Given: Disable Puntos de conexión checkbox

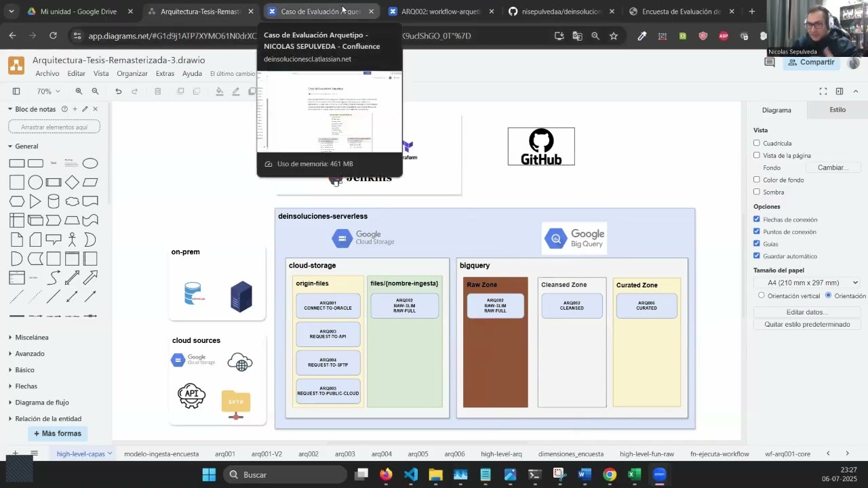Looking at the screenshot, I should point(757,231).
